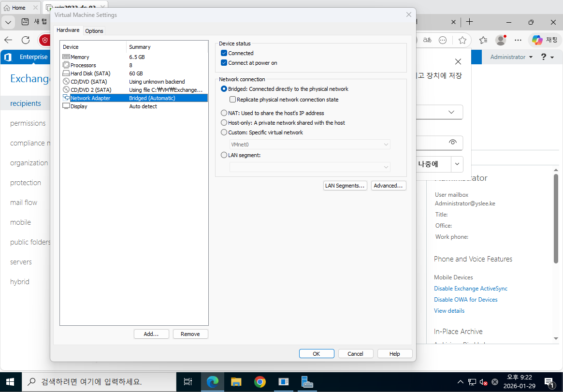Screen dimensions: 563x392
Task: Show hidden tray icons chevron
Action: tap(461, 382)
